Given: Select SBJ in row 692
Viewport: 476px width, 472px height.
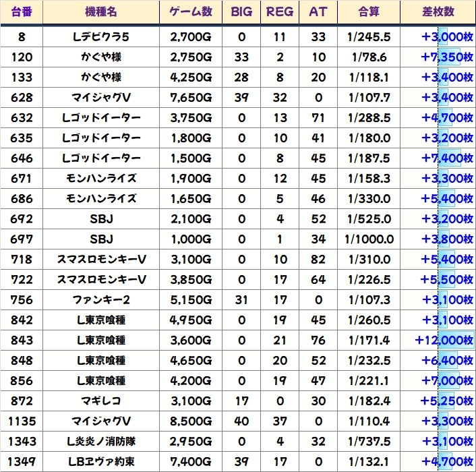Looking at the screenshot, I should coord(101,219).
